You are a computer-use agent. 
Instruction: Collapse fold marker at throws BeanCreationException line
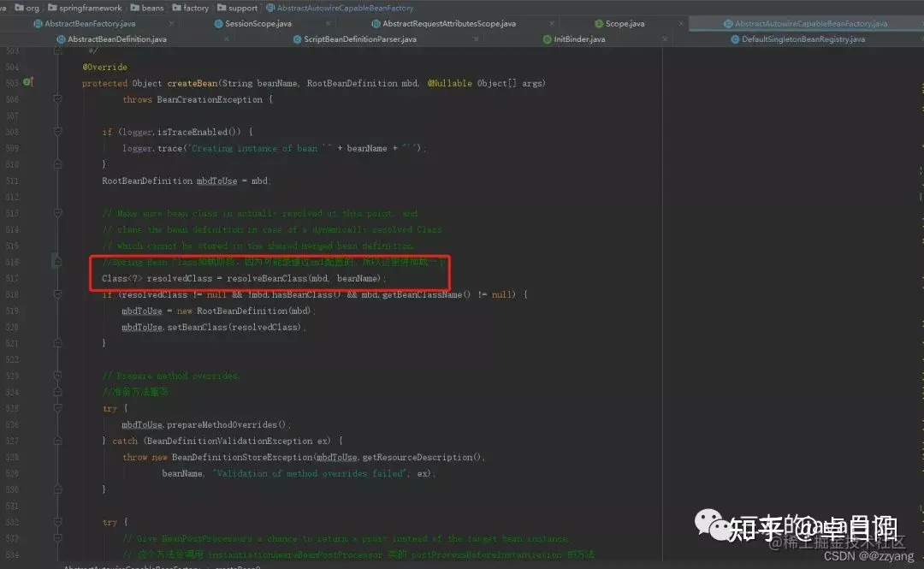tap(58, 99)
